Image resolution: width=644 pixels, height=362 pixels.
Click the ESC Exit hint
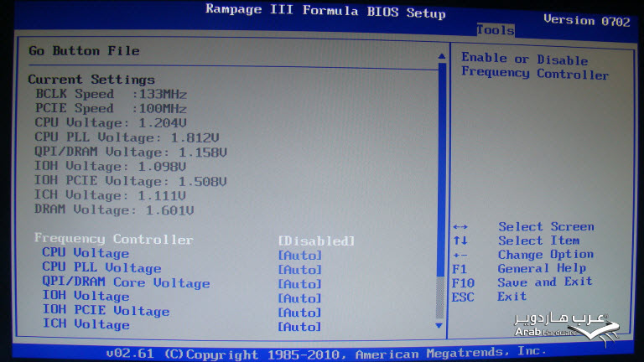(x=489, y=297)
